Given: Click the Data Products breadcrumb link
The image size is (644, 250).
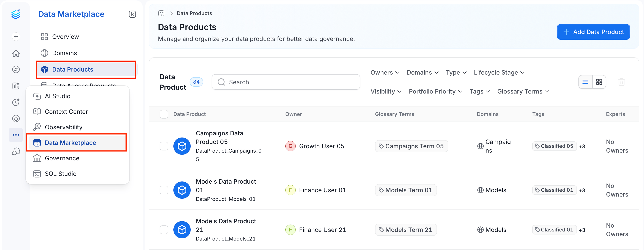Looking at the screenshot, I should point(194,13).
